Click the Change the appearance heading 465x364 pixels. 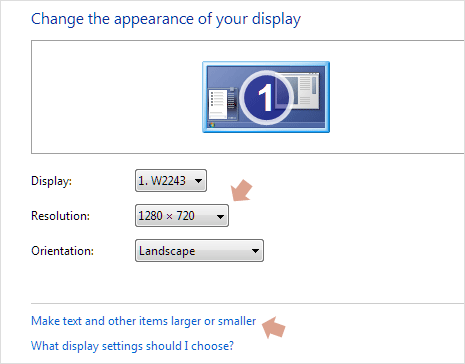pyautogui.click(x=166, y=19)
